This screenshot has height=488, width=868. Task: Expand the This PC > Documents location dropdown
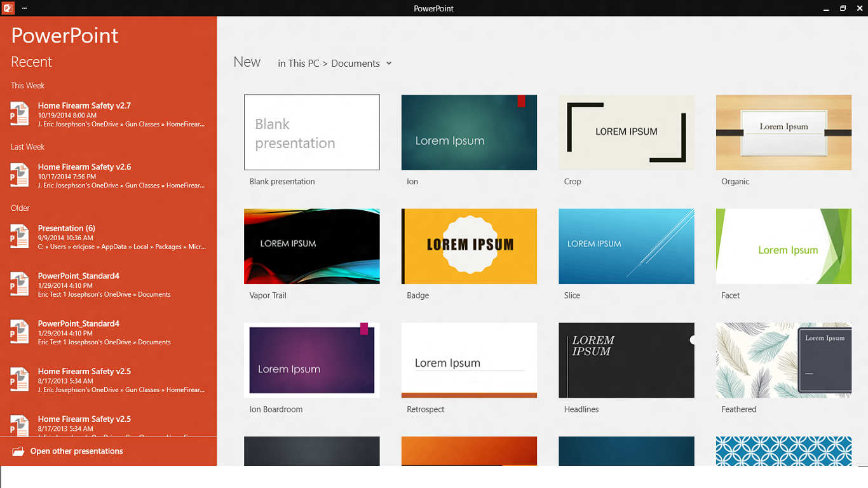tap(389, 64)
